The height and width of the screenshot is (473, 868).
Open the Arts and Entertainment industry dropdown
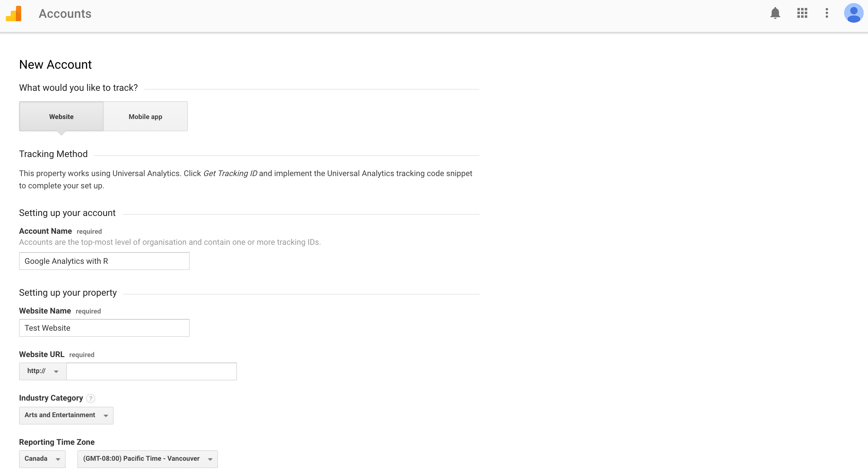[66, 415]
